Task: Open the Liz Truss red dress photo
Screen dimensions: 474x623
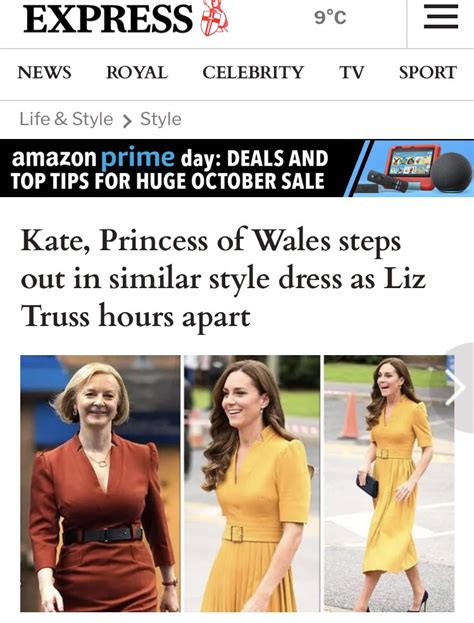Action: pyautogui.click(x=101, y=483)
